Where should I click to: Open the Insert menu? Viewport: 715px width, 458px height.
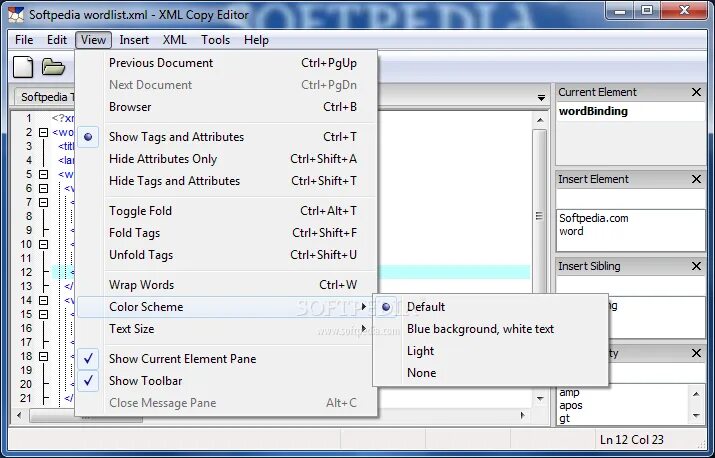coord(134,40)
